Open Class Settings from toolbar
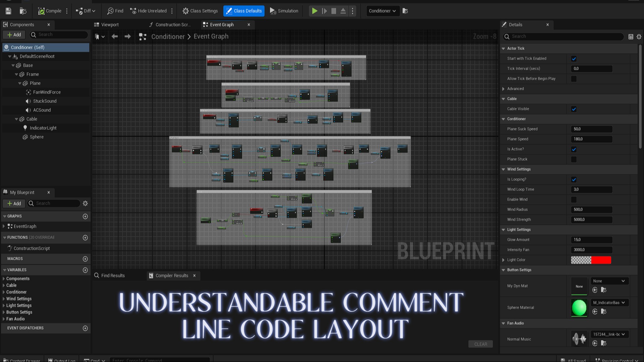Image resolution: width=644 pixels, height=362 pixels. click(200, 11)
